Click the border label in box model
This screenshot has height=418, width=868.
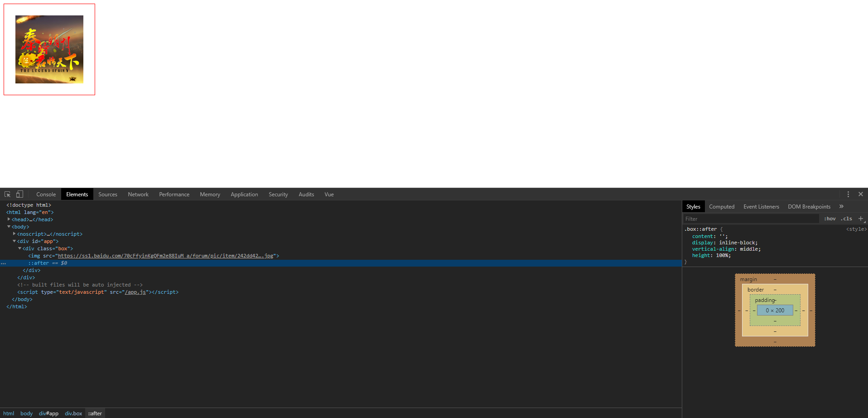[755, 290]
